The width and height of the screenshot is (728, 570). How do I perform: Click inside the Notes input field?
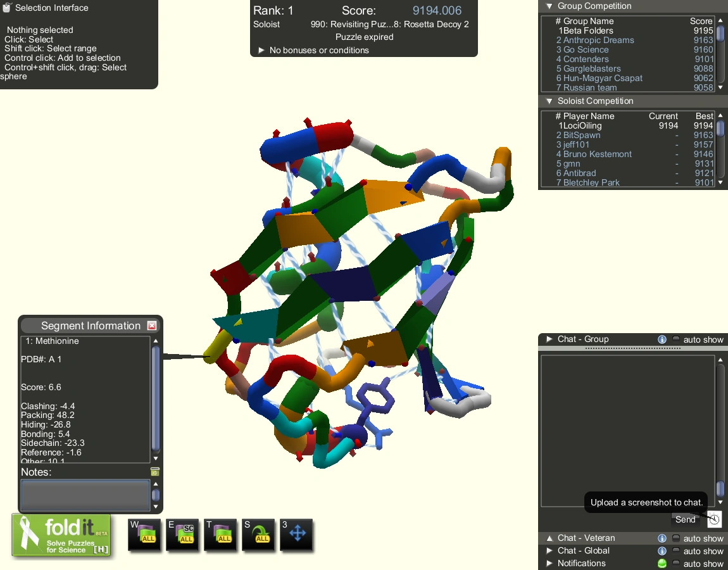85,496
